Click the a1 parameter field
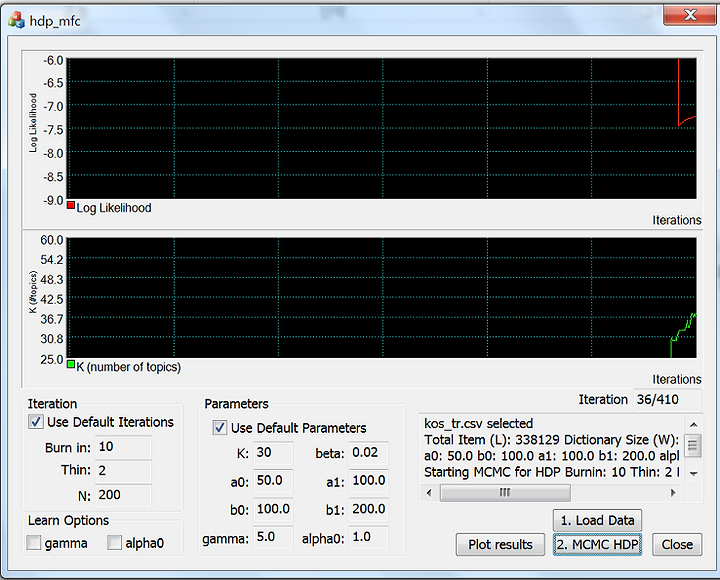This screenshot has width=720, height=580. coord(368,481)
